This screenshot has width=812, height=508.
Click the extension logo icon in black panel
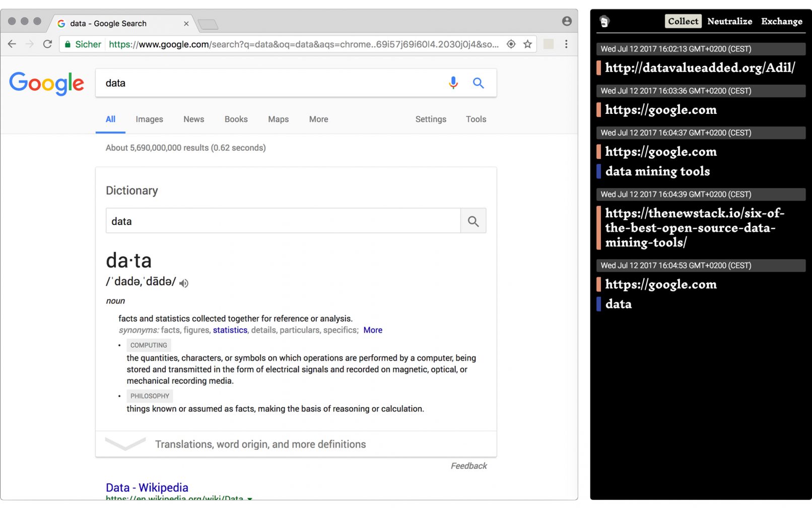click(604, 22)
